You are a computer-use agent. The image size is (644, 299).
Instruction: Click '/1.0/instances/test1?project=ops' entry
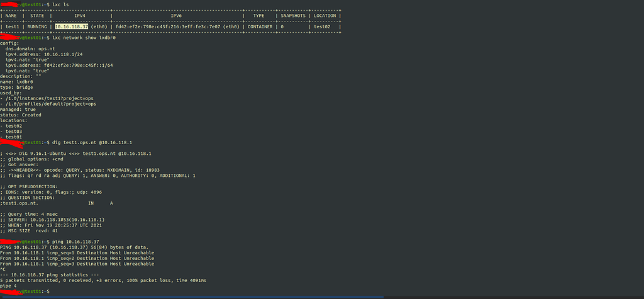click(x=48, y=98)
